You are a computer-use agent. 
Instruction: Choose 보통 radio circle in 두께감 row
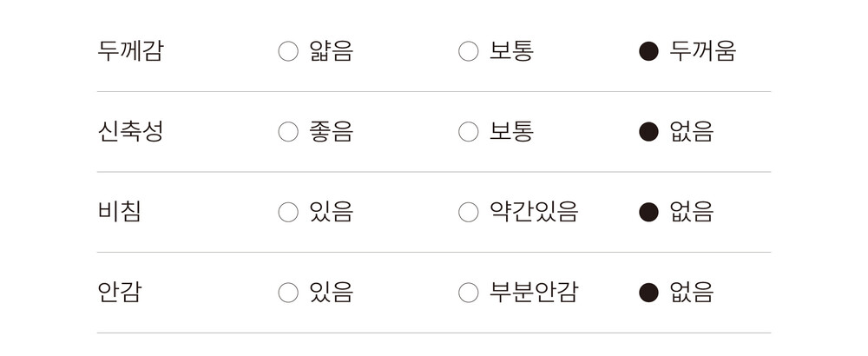(x=469, y=51)
